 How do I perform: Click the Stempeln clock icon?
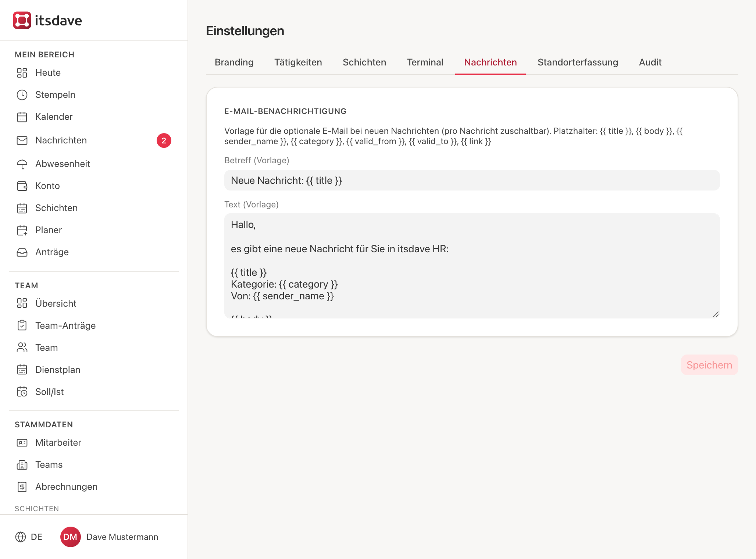pyautogui.click(x=22, y=95)
